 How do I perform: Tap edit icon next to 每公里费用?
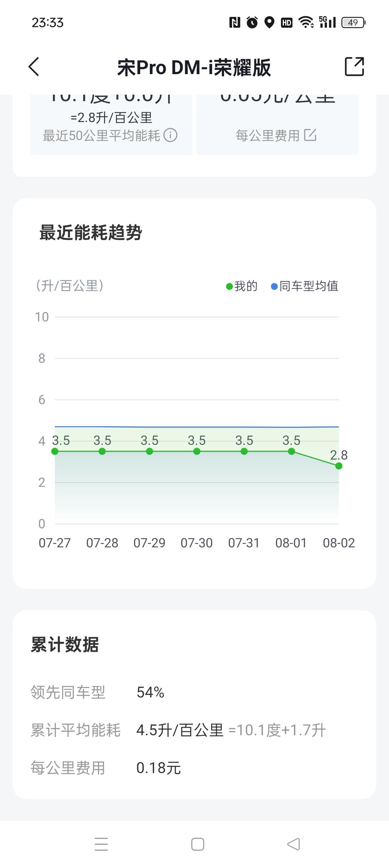click(310, 135)
